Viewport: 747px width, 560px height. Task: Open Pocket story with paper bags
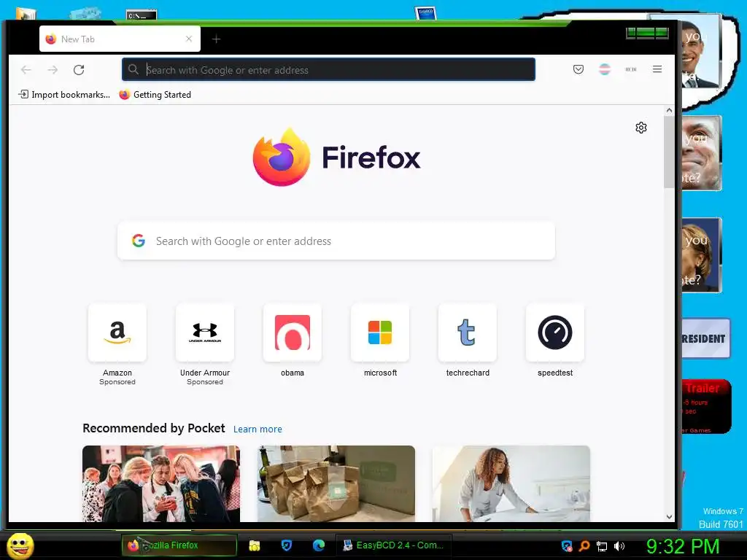tap(336, 484)
